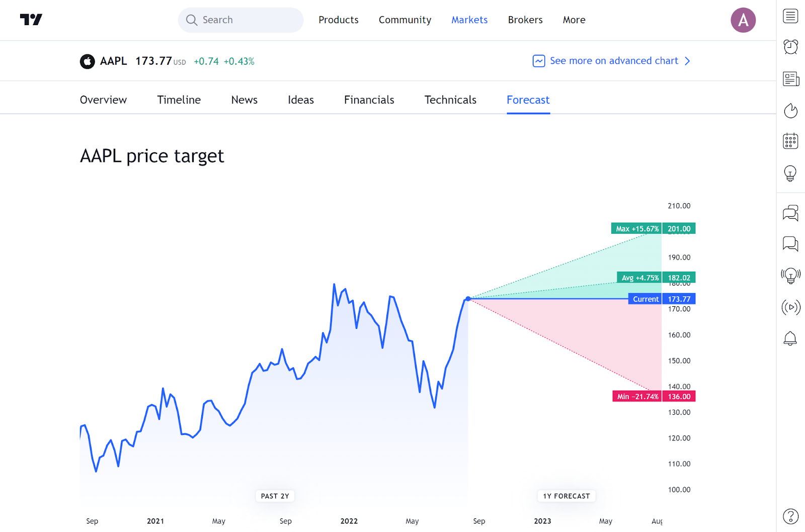Click the AAPL ticker symbol text
This screenshot has height=532, width=805.
click(113, 61)
